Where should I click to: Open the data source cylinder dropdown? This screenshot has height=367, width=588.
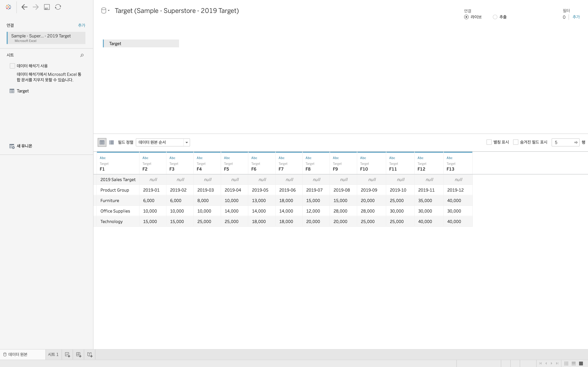[x=105, y=11]
